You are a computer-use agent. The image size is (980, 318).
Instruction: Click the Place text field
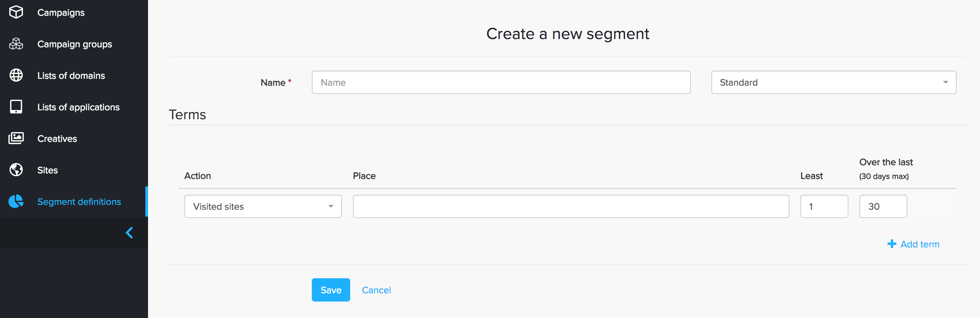coord(571,207)
